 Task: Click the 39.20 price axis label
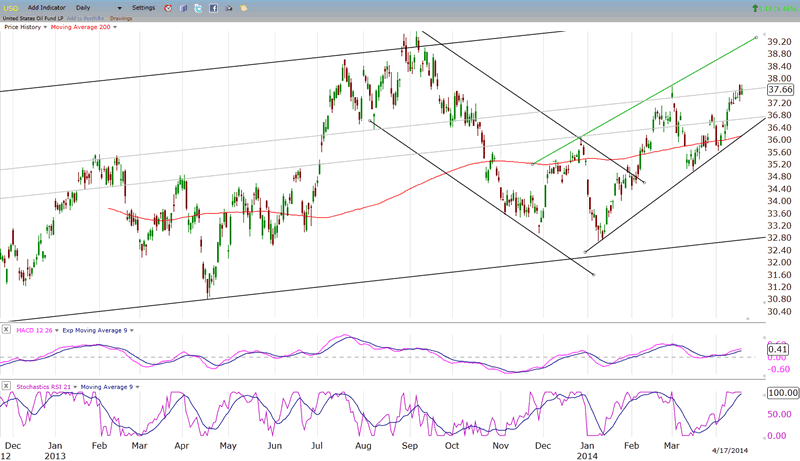click(x=779, y=42)
